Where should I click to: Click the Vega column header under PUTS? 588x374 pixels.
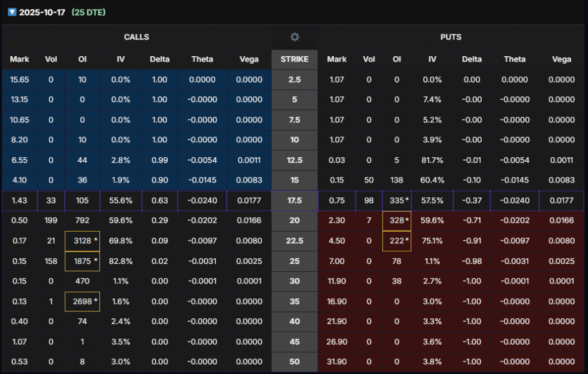pos(561,59)
